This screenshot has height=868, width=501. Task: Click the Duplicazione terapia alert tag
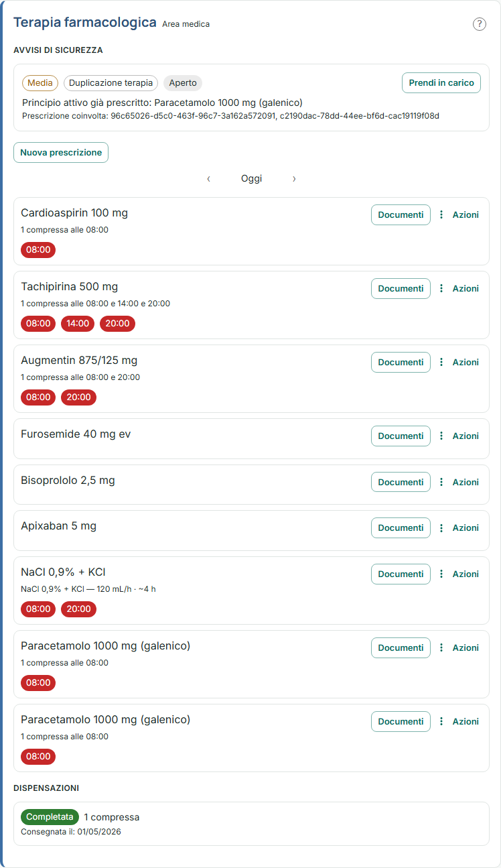tap(111, 83)
